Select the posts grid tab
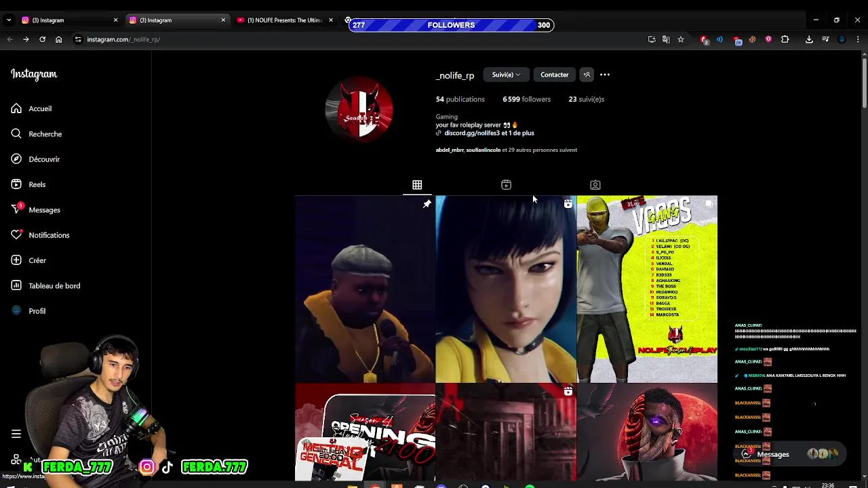This screenshot has width=868, height=488. (x=417, y=185)
